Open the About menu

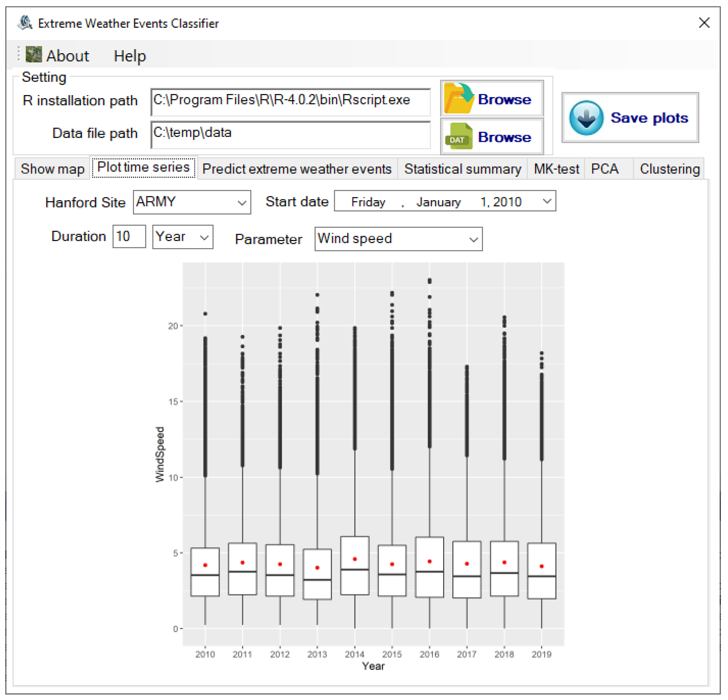pyautogui.click(x=67, y=56)
